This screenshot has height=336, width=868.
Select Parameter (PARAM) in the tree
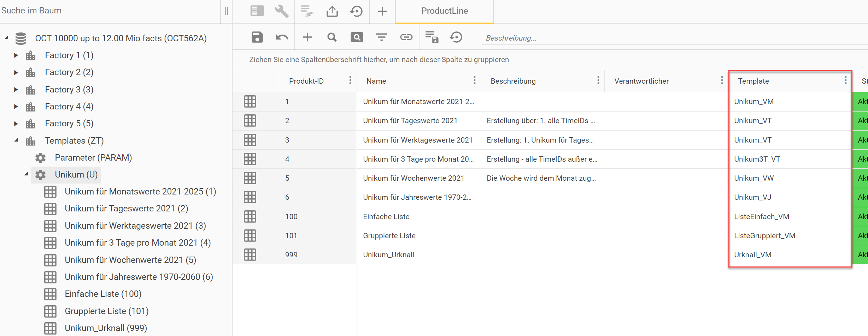93,158
